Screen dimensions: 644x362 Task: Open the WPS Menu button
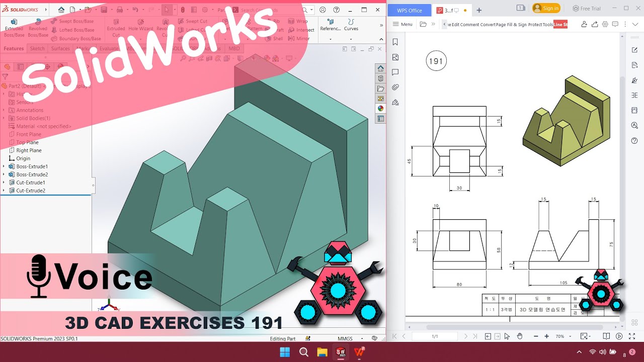[x=403, y=24]
